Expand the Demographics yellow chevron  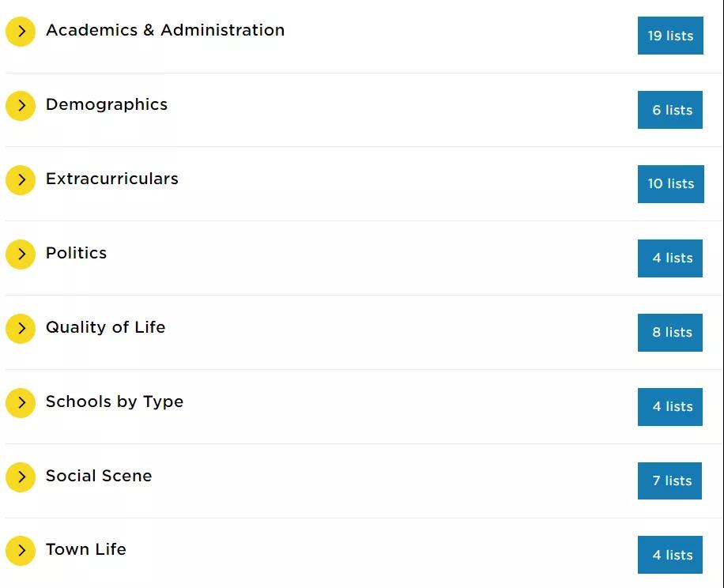(x=21, y=106)
